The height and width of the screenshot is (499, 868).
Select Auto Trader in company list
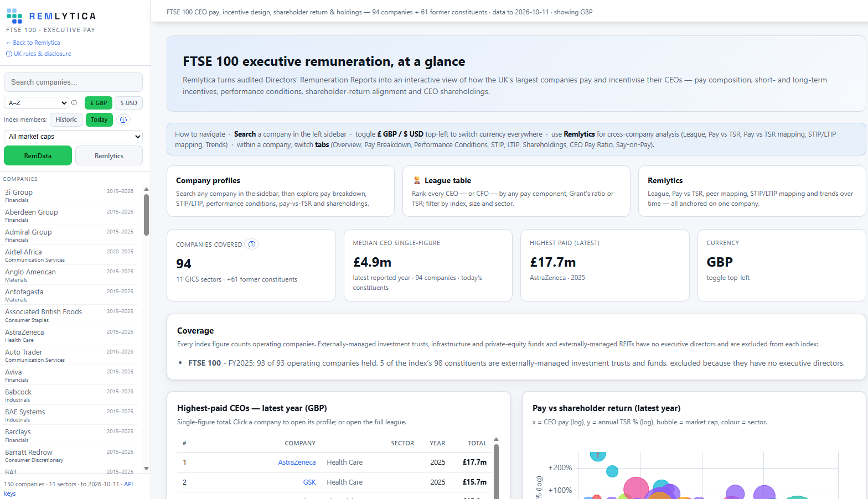pos(70,355)
